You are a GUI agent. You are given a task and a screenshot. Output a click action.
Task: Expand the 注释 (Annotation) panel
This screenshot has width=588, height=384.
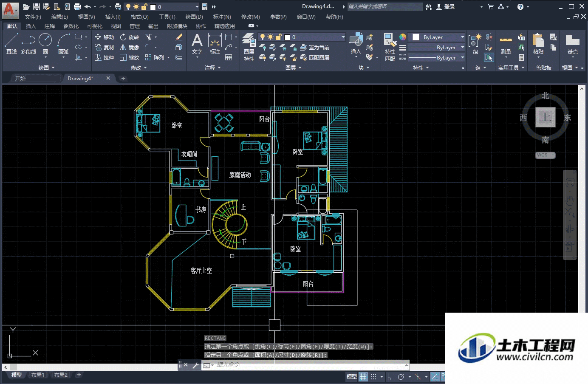213,68
